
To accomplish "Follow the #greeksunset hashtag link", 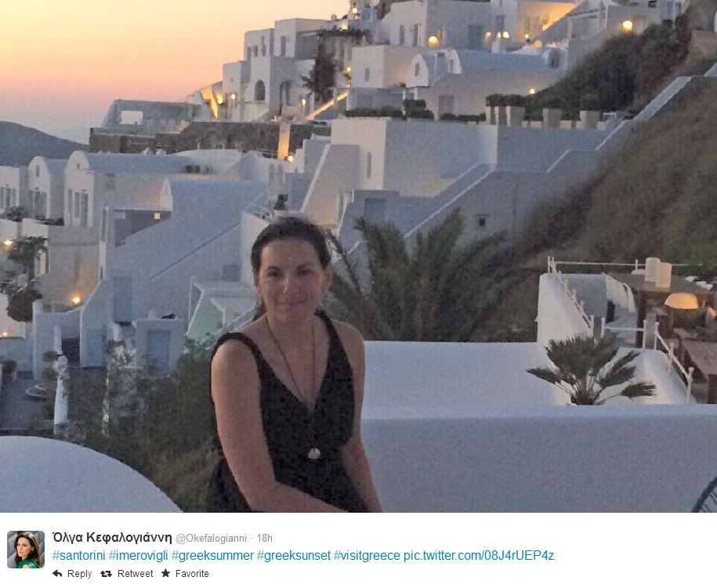I will point(293,556).
